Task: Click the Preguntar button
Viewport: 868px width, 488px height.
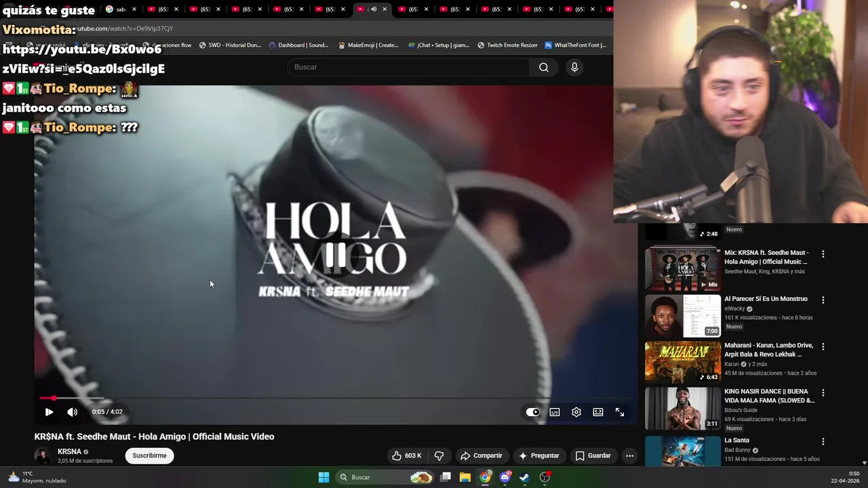Action: [x=539, y=455]
